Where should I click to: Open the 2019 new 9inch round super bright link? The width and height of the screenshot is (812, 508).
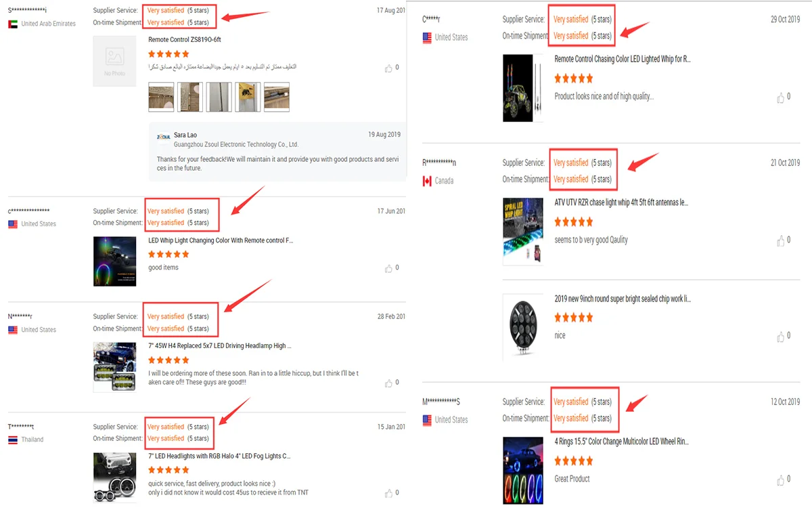click(x=623, y=299)
